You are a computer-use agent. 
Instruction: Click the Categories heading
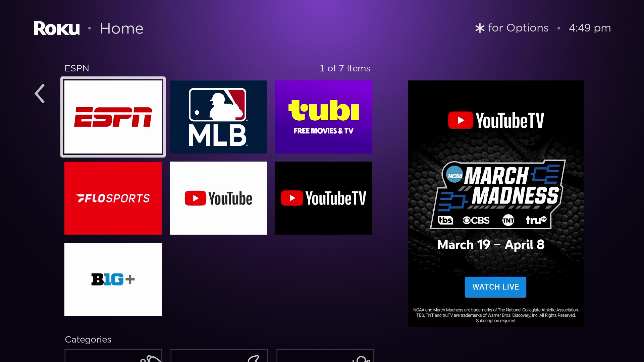[x=88, y=340]
